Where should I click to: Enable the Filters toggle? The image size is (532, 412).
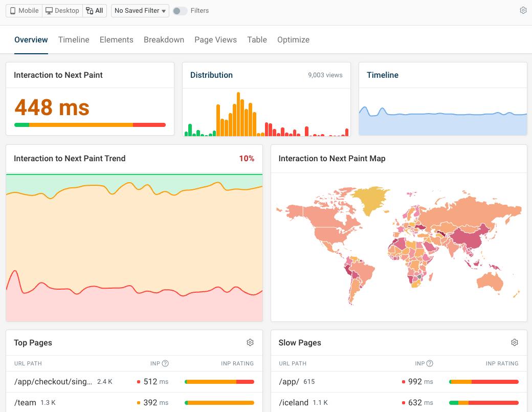[x=180, y=10]
